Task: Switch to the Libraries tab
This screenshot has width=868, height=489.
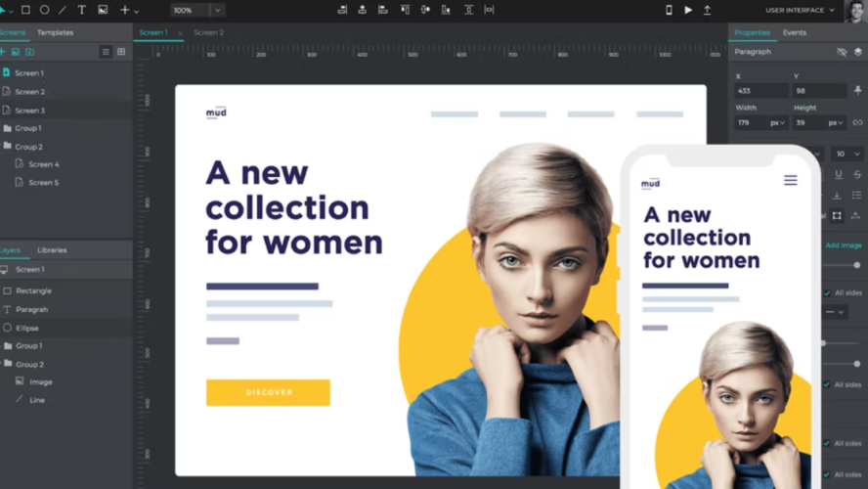Action: (52, 250)
